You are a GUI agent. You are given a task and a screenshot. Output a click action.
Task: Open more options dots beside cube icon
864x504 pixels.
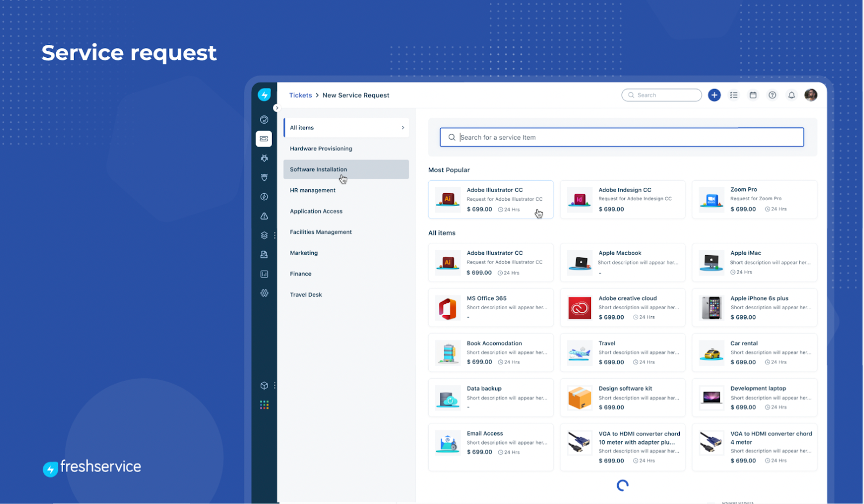pos(274,385)
